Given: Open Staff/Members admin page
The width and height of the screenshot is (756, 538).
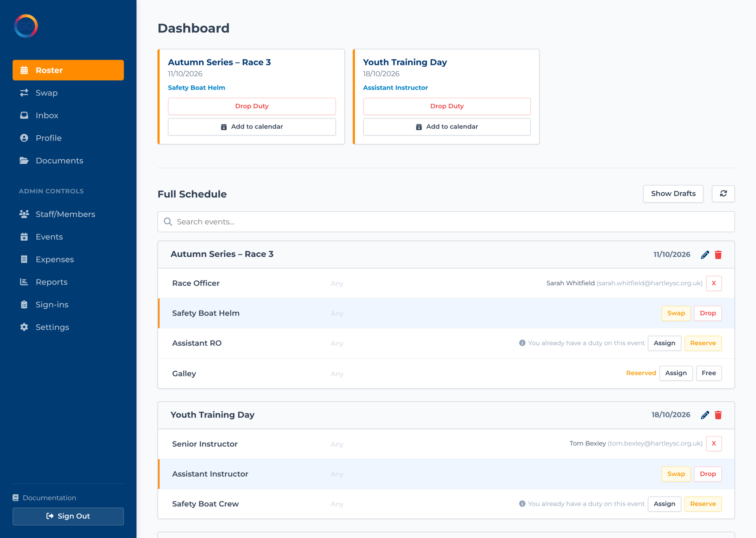Looking at the screenshot, I should (x=68, y=214).
